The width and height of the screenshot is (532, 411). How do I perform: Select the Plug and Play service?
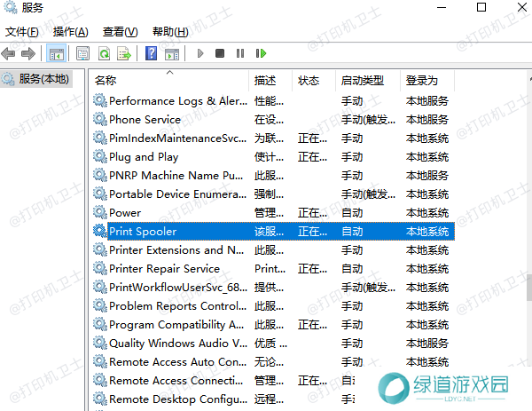(273, 156)
